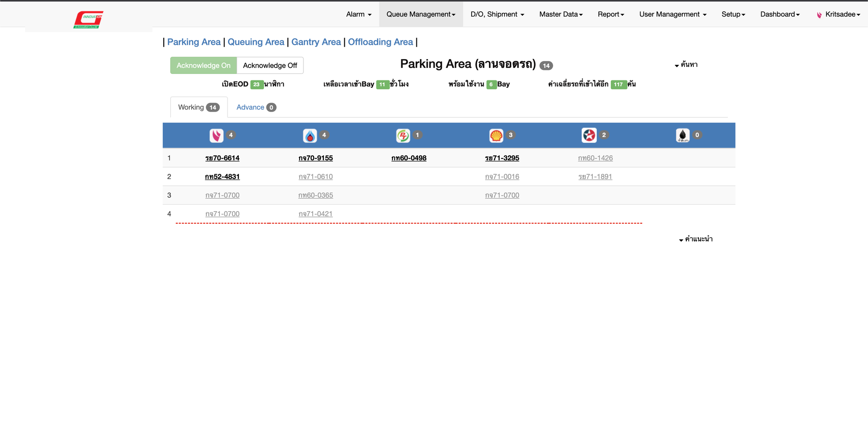
Task: Select truck plate กจ71-0421
Action: [x=316, y=214]
